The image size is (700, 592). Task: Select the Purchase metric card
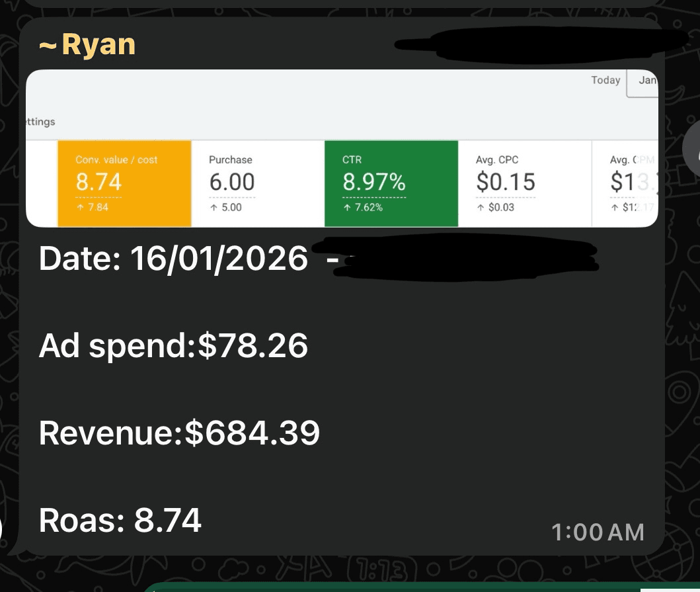[x=258, y=183]
